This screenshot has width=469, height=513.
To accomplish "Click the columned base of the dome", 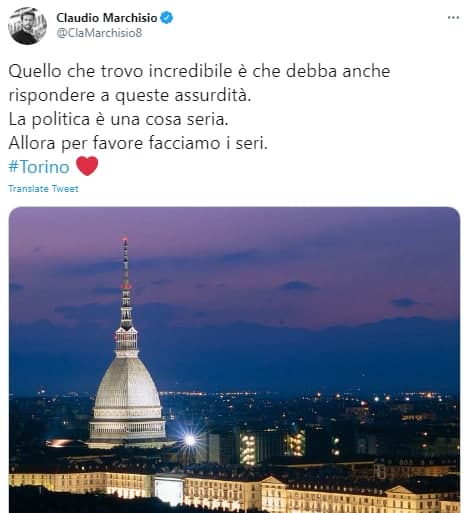I will click(127, 430).
